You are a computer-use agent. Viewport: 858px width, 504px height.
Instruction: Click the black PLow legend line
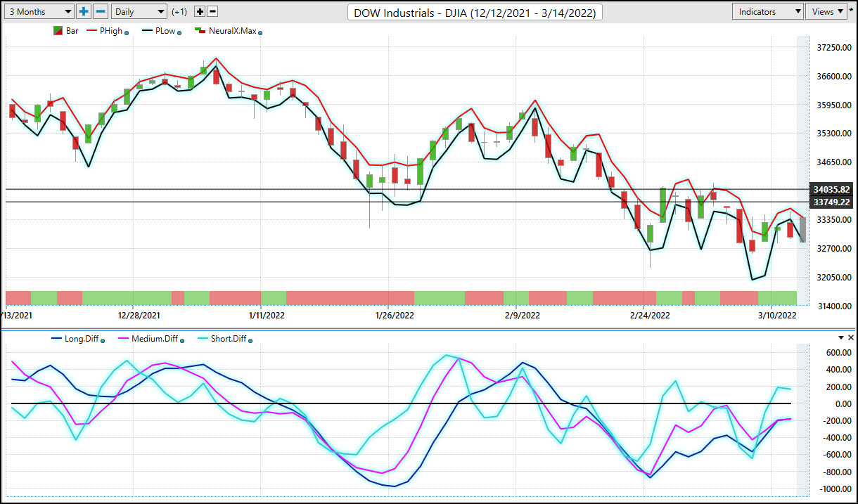(x=146, y=31)
